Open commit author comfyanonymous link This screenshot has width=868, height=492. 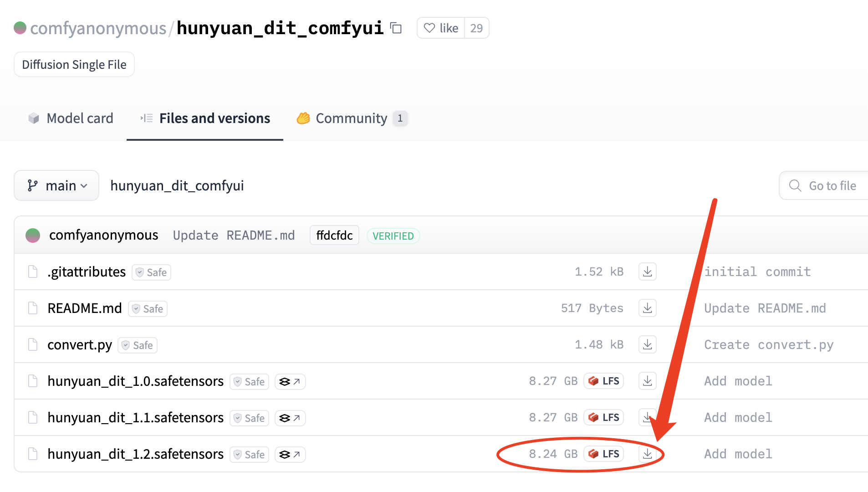click(104, 236)
